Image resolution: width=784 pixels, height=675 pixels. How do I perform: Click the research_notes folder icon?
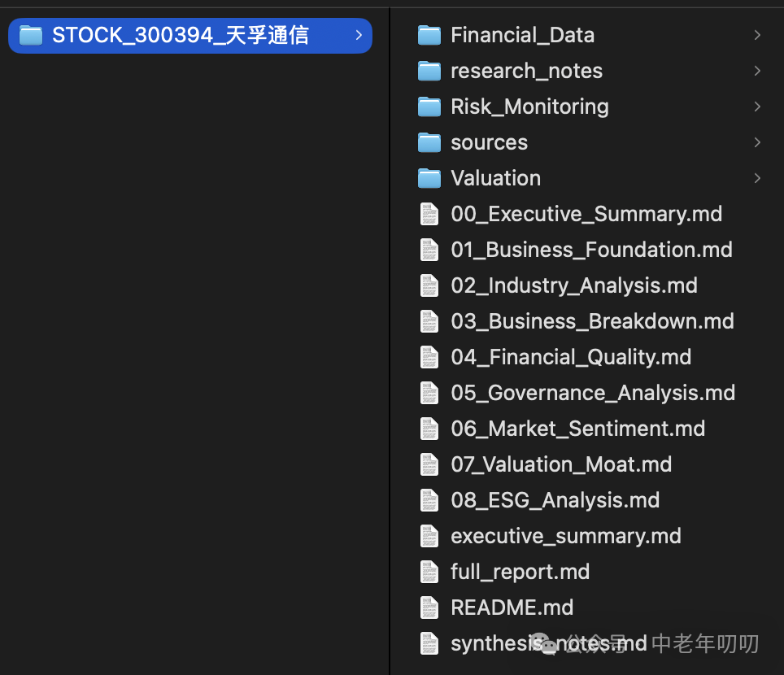click(x=429, y=71)
